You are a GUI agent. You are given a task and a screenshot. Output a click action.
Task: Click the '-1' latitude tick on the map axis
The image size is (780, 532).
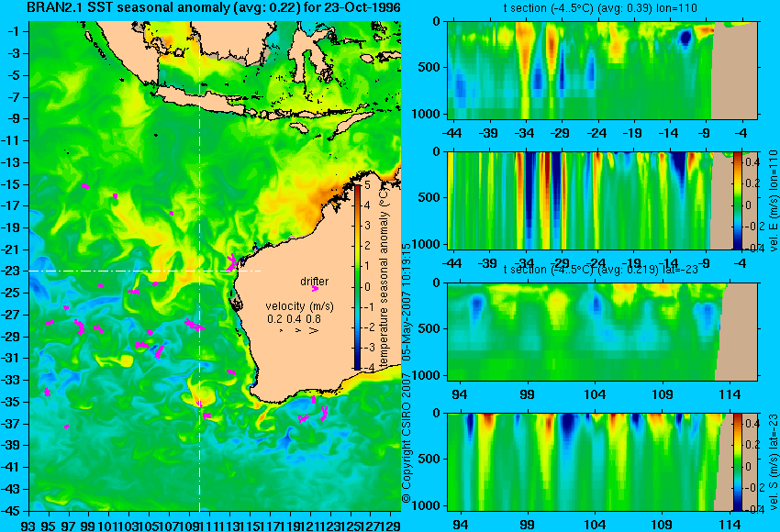[x=14, y=31]
